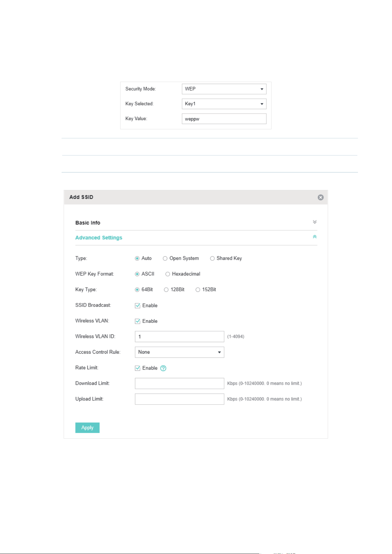Click the Apply button
The height and width of the screenshot is (554, 392).
coord(87,428)
